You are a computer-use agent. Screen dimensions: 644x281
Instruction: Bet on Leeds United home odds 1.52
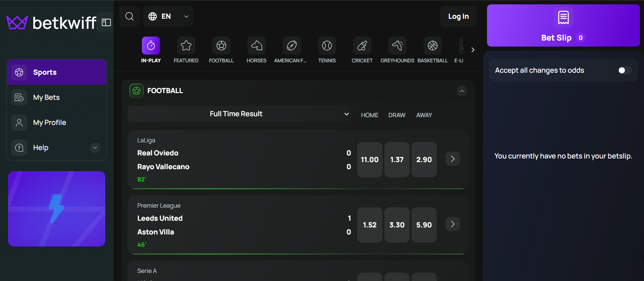pyautogui.click(x=370, y=225)
